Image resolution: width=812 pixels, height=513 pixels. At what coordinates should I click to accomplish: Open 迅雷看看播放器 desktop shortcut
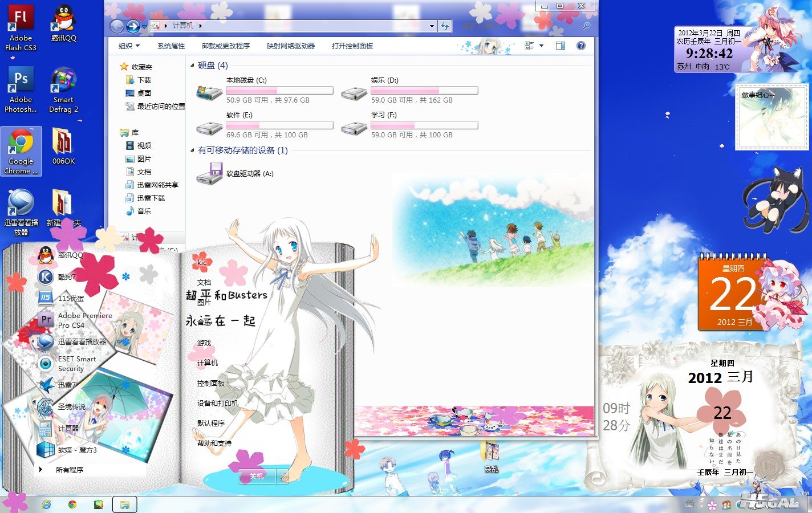(x=21, y=213)
